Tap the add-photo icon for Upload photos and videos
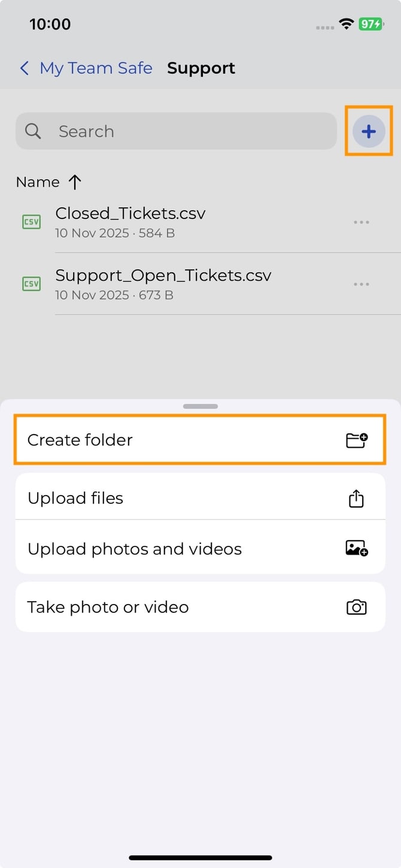 357,548
